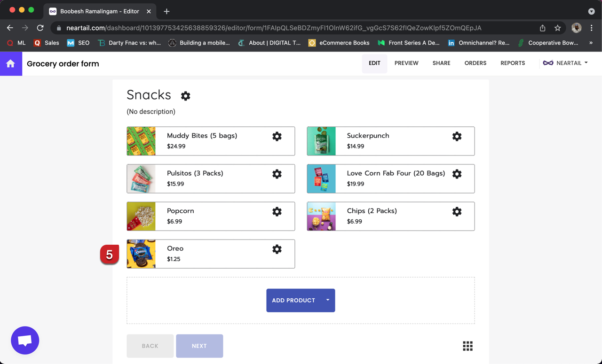This screenshot has width=602, height=364.
Task: Click the purple home icon top left
Action: [11, 62]
